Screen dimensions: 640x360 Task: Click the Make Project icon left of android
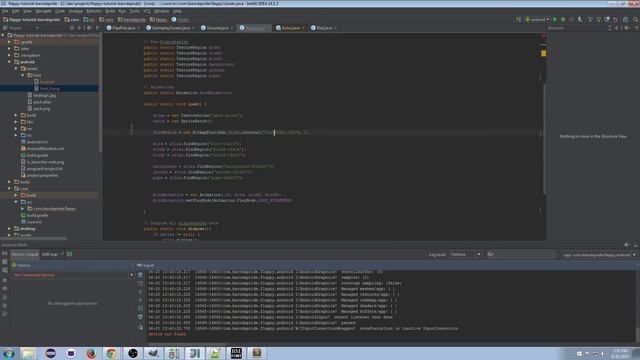518,19
